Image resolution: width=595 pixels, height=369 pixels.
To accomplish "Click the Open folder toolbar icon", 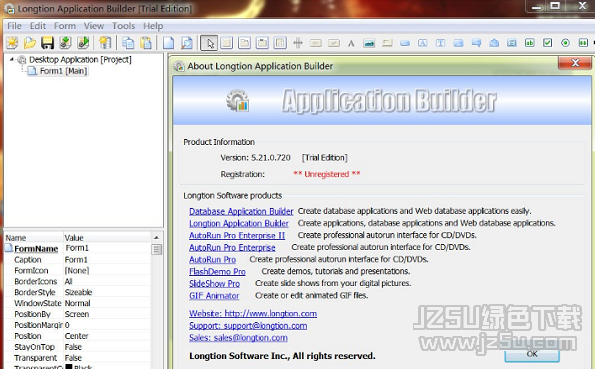I will [30, 43].
